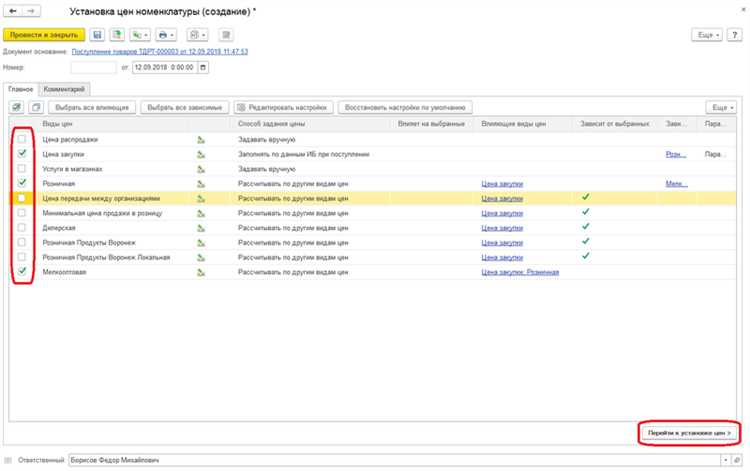
Task: Click the price icon in Услуги в магазинах row
Action: pyautogui.click(x=201, y=169)
